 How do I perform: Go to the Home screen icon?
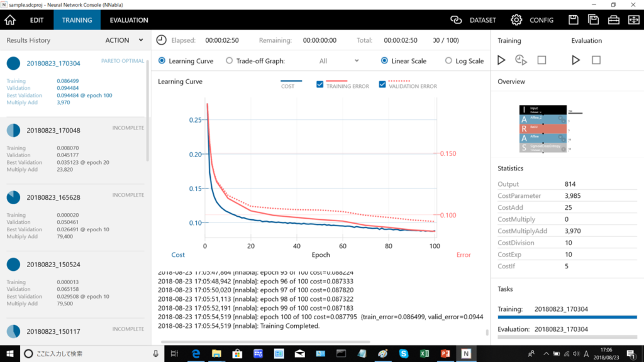point(10,19)
